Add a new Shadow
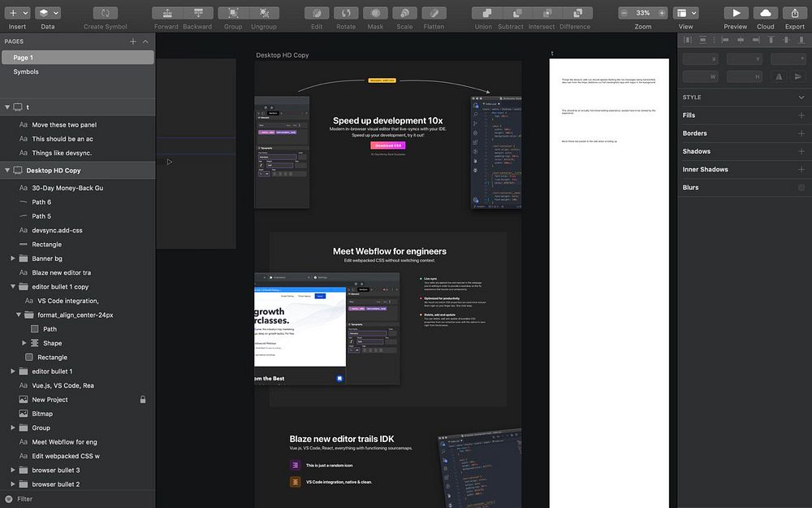 click(801, 151)
